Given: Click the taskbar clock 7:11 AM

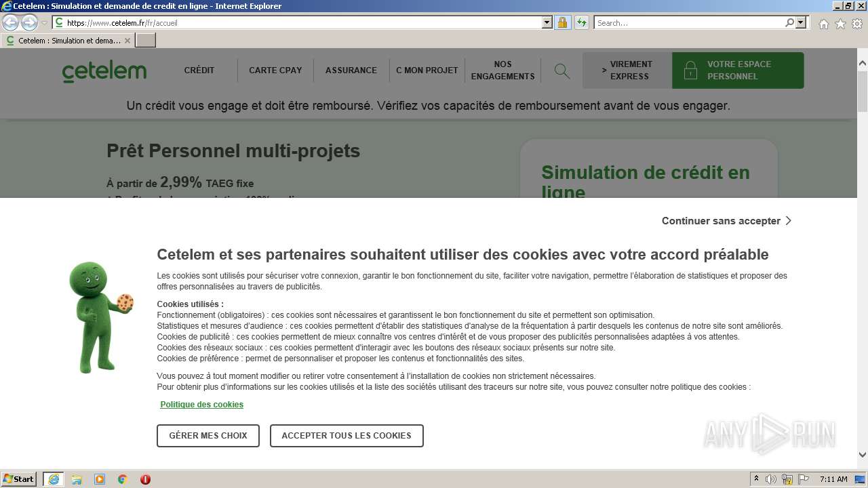Looking at the screenshot, I should coord(833,479).
